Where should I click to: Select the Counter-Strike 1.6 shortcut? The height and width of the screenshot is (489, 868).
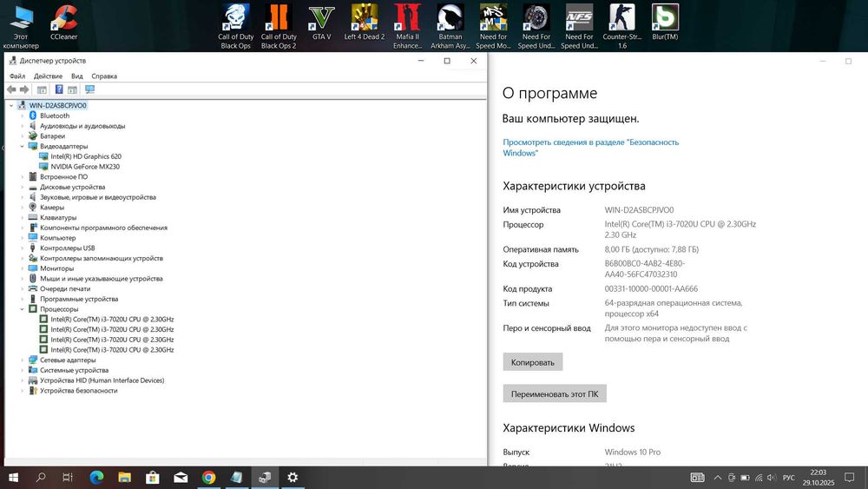(622, 26)
